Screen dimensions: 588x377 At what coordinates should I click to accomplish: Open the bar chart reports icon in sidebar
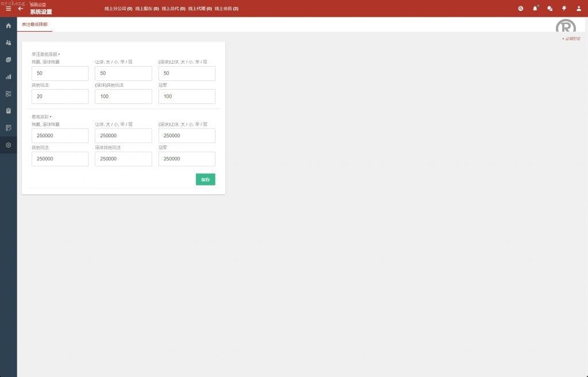point(8,76)
